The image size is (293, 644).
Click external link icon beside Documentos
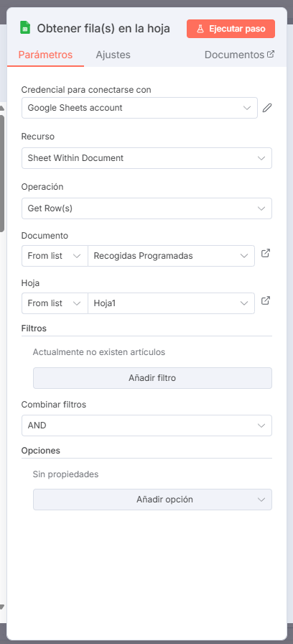pos(271,54)
